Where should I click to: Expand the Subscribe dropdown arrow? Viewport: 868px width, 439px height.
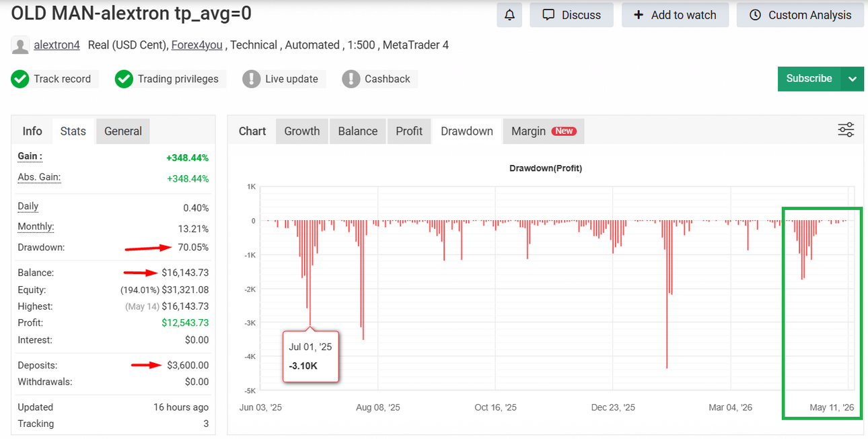(x=853, y=79)
